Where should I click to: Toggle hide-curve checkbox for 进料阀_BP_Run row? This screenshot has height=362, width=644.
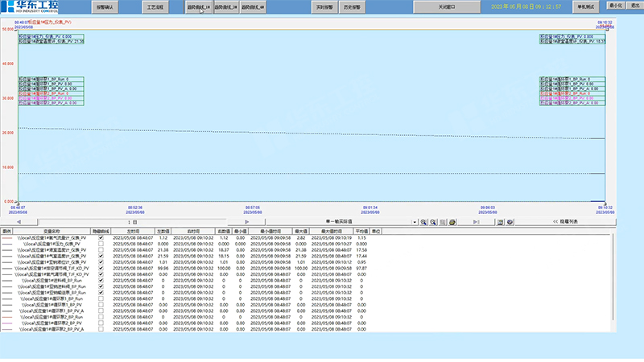coord(101,281)
